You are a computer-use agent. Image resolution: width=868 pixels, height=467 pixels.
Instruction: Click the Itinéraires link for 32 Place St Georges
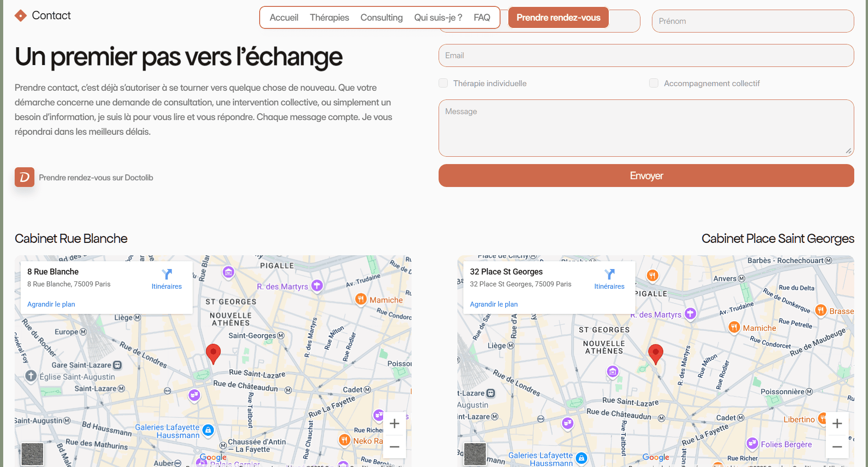coord(609,286)
